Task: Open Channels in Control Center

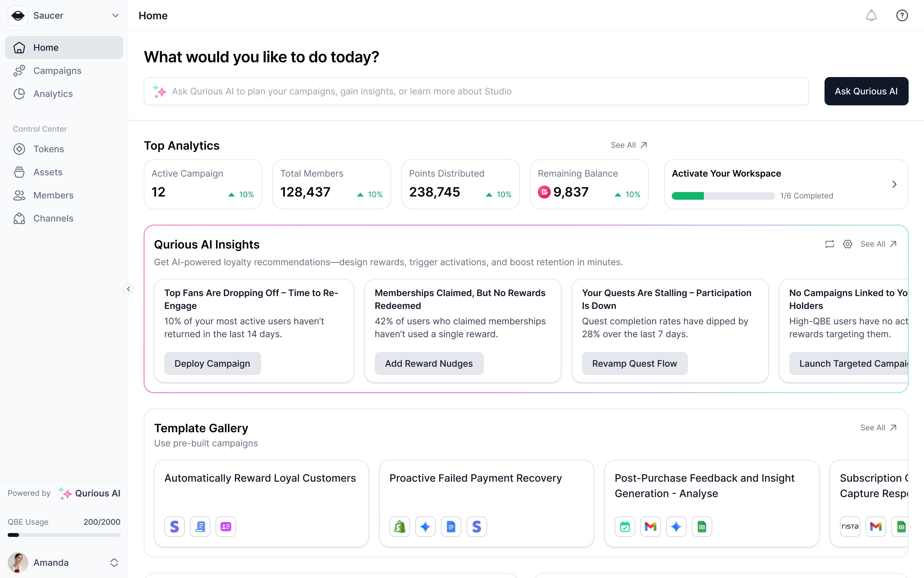Action: 64,218
